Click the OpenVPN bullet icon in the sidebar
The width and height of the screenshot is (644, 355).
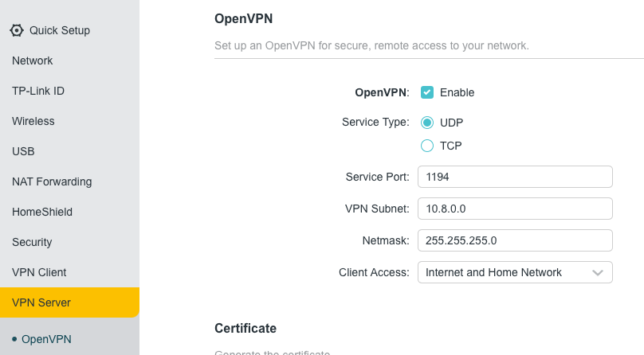pyautogui.click(x=15, y=339)
